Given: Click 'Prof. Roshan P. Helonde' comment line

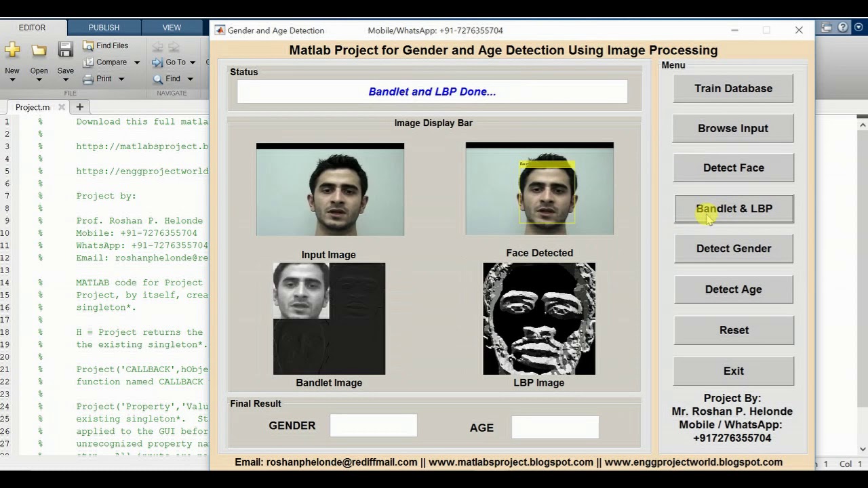Looking at the screenshot, I should (139, 221).
